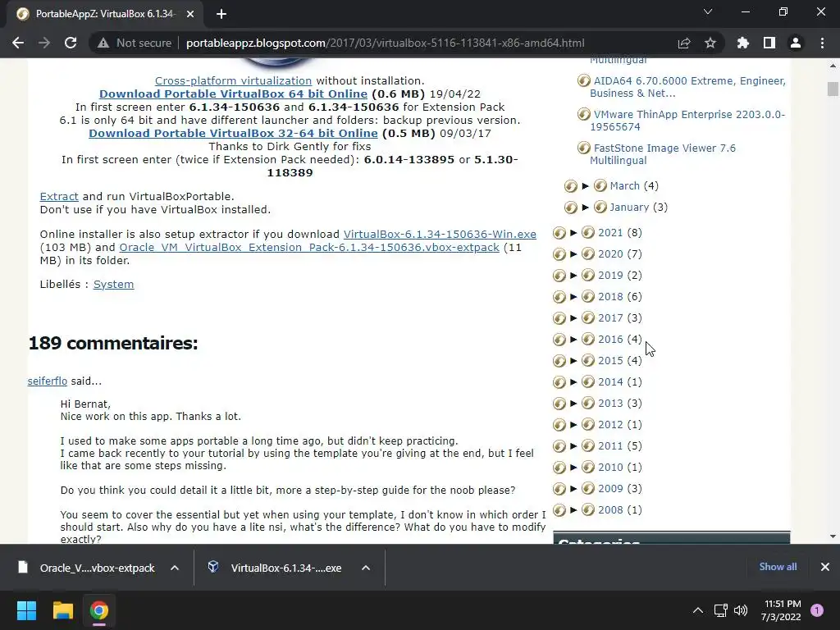Expand the 2014 archive arrow
This screenshot has height=630, width=840.
(573, 382)
